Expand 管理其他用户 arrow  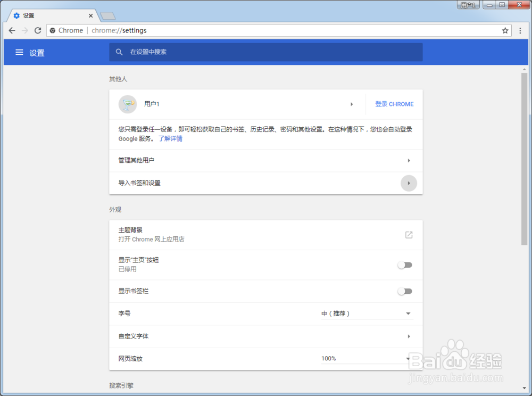click(x=409, y=161)
